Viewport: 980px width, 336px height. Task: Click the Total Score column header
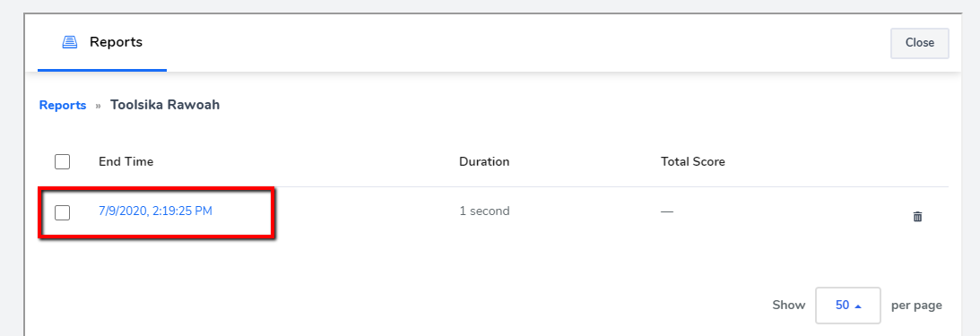(692, 162)
